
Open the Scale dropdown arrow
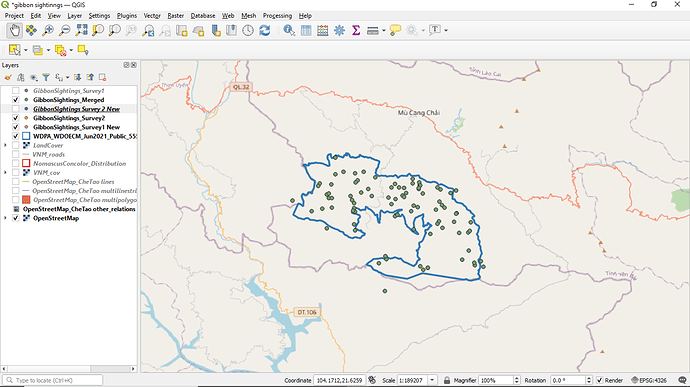[432, 380]
